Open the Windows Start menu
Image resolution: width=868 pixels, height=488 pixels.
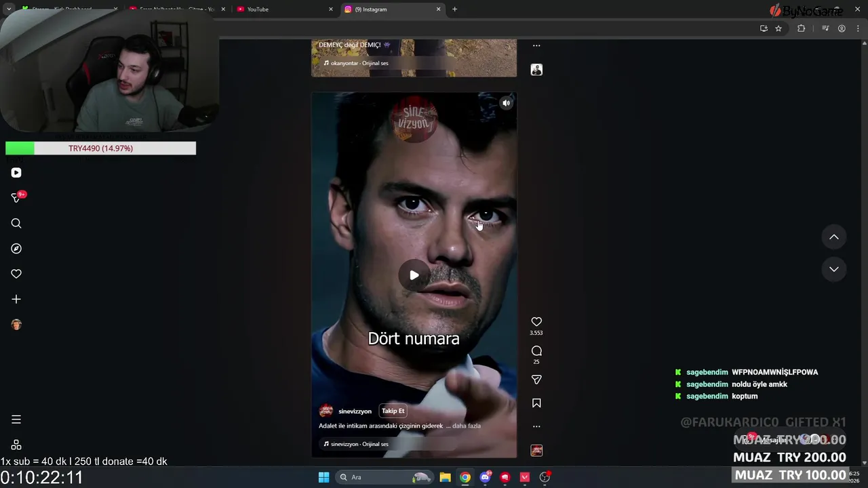click(x=323, y=477)
